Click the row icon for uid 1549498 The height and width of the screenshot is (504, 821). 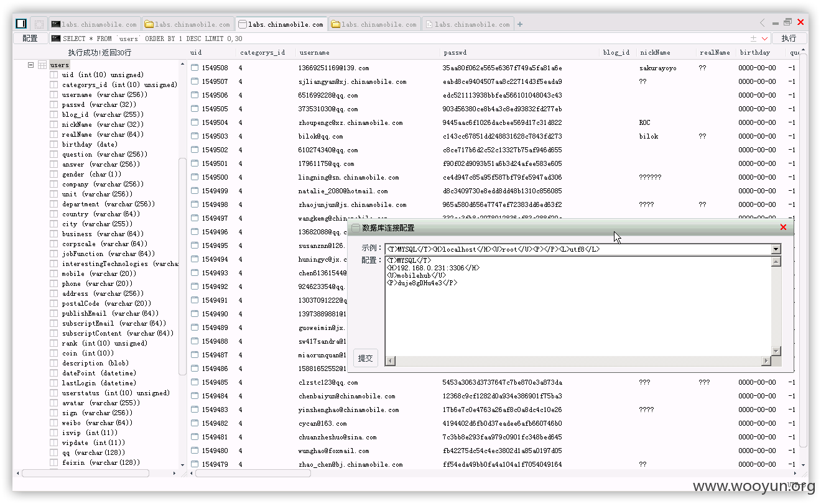195,204
